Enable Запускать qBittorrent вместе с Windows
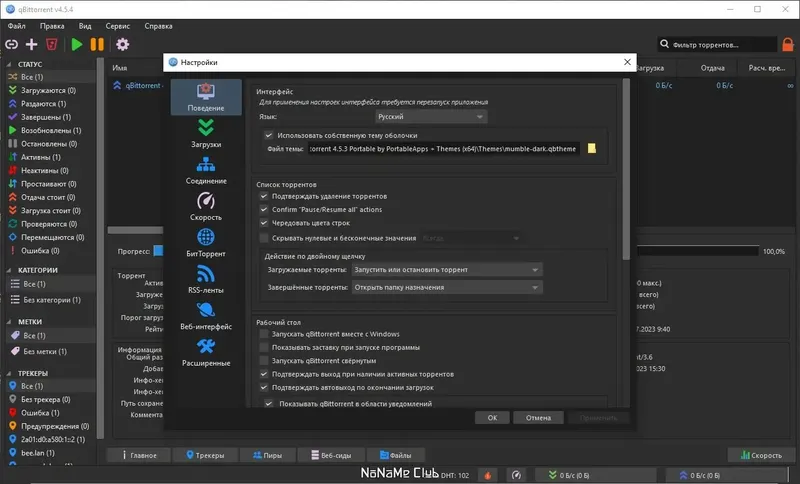The height and width of the screenshot is (484, 800). tap(264, 334)
